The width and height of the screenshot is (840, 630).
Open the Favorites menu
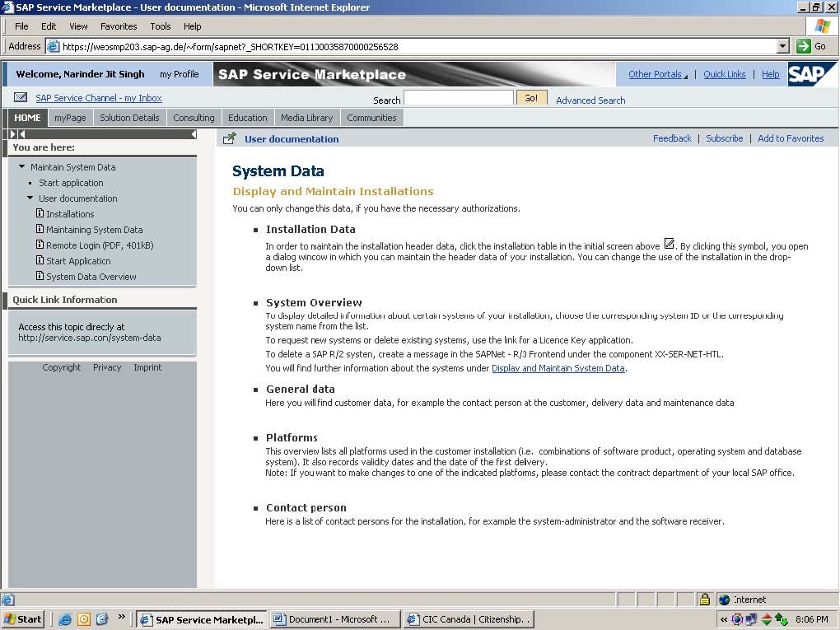[x=119, y=26]
